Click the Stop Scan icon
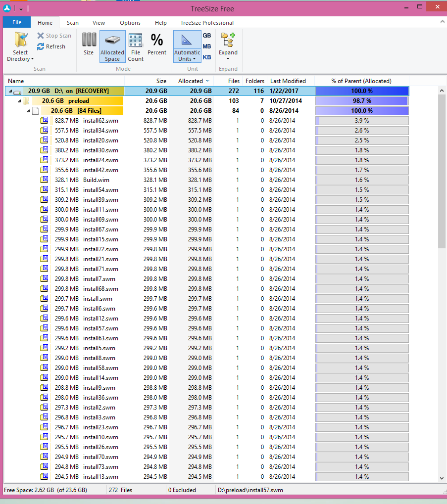The height and width of the screenshot is (504, 447). 41,36
